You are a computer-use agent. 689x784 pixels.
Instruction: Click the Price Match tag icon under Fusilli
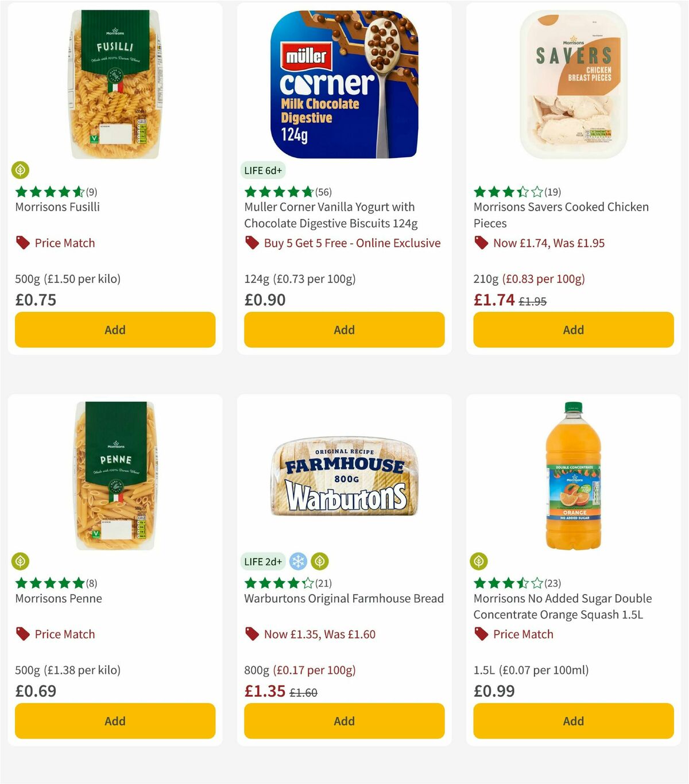click(22, 243)
